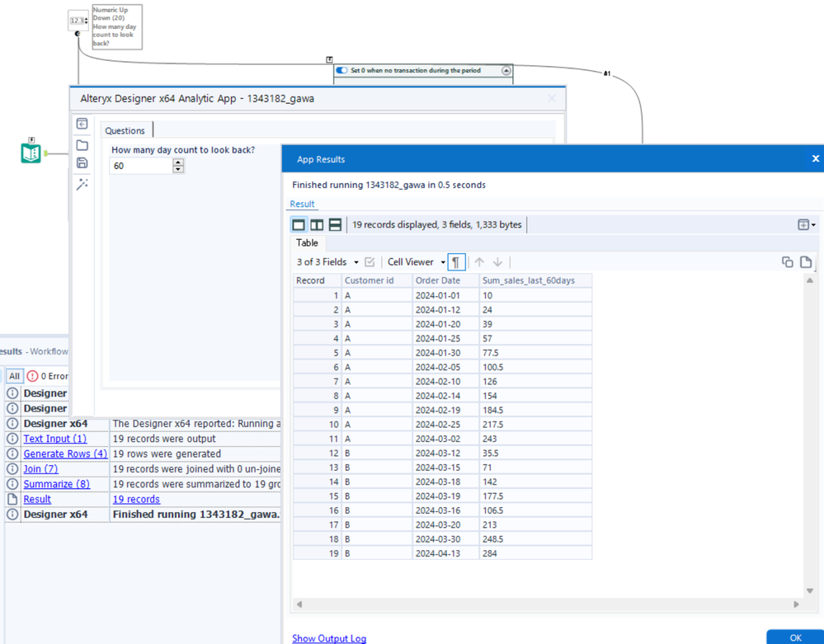Screen dimensions: 824x644
Task: Click the move up arrow icon
Action: click(479, 261)
